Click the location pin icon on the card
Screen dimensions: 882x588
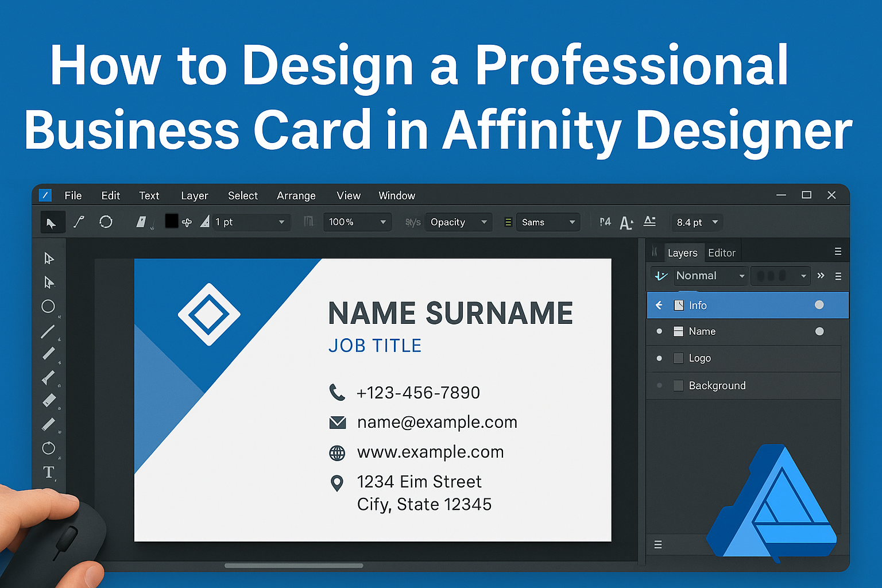click(337, 483)
